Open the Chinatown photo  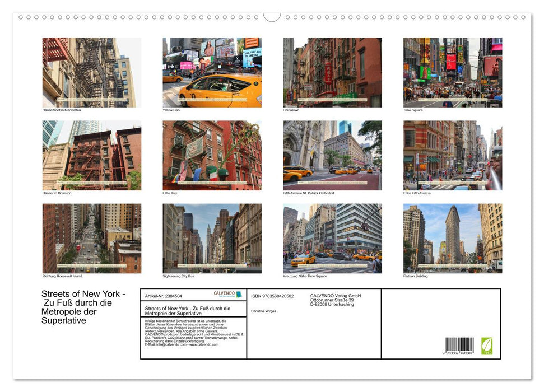332,72
